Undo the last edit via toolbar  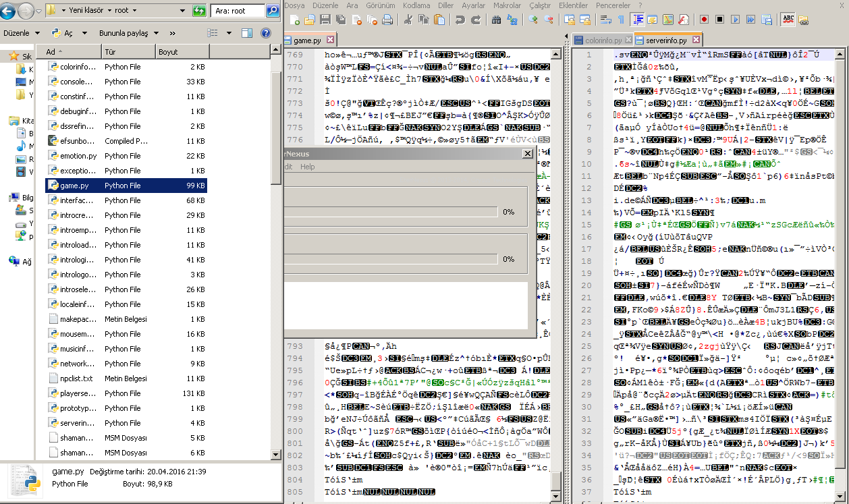coord(460,20)
